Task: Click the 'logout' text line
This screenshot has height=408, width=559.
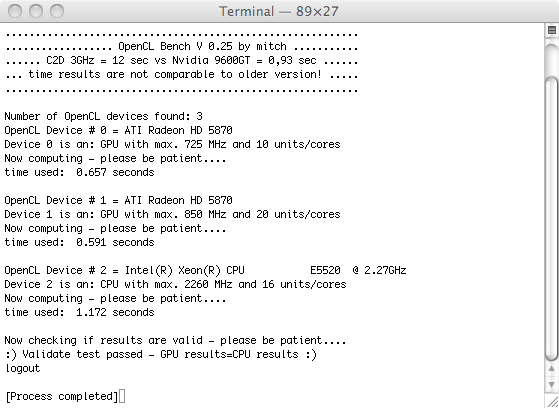Action: click(x=22, y=368)
